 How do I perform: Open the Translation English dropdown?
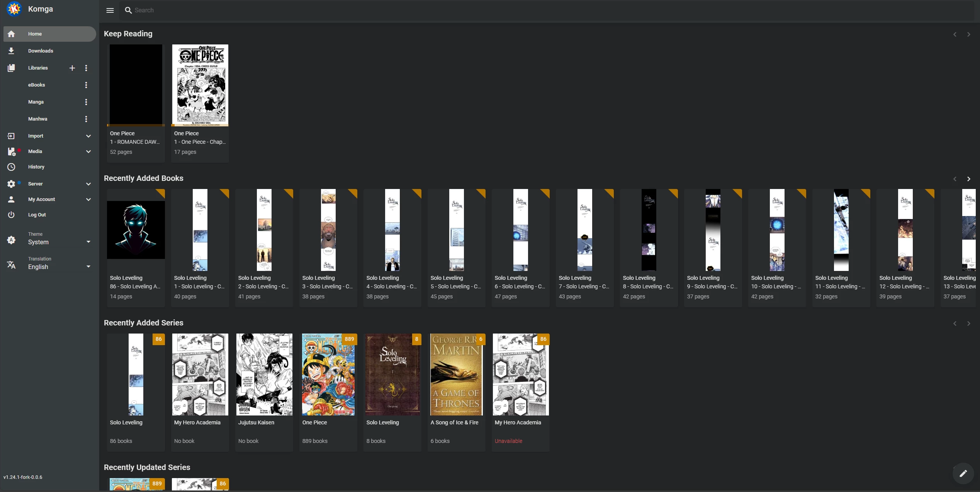coord(59,267)
